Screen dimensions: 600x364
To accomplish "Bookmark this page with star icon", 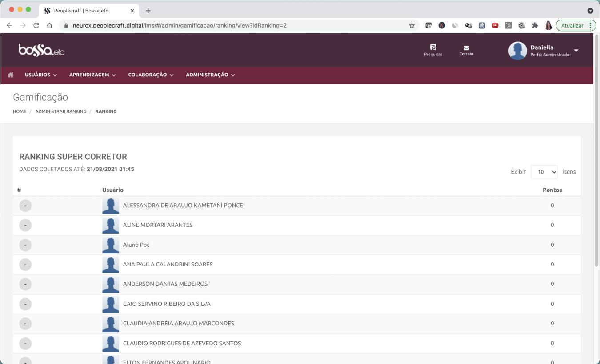I will [412, 25].
